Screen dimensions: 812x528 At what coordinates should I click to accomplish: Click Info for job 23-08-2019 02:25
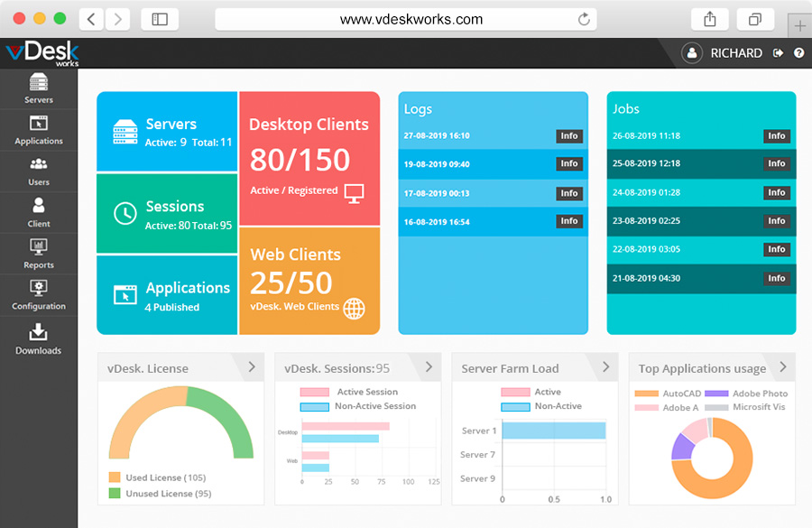(776, 221)
